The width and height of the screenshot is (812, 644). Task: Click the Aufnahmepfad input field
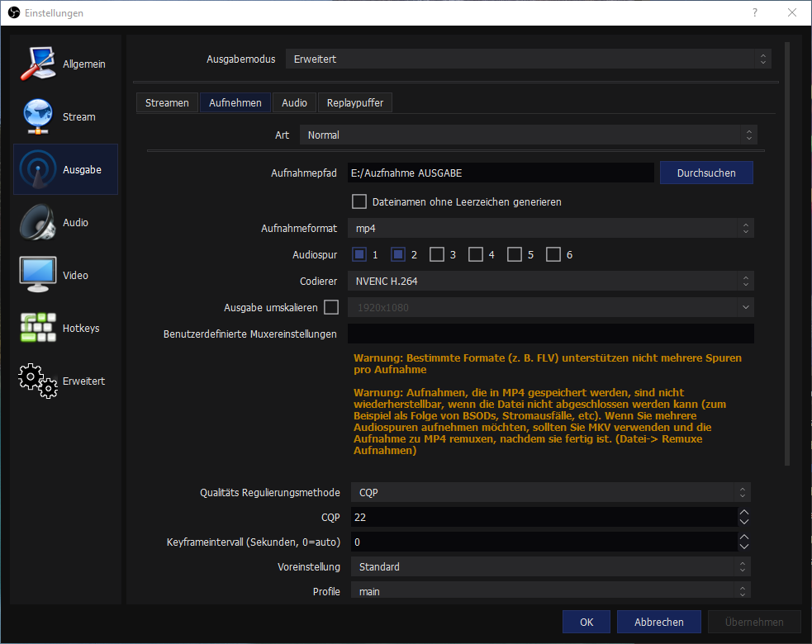pos(501,173)
